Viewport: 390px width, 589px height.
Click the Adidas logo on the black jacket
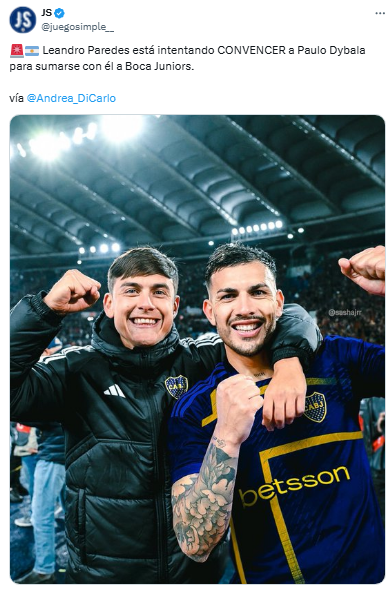point(114,391)
